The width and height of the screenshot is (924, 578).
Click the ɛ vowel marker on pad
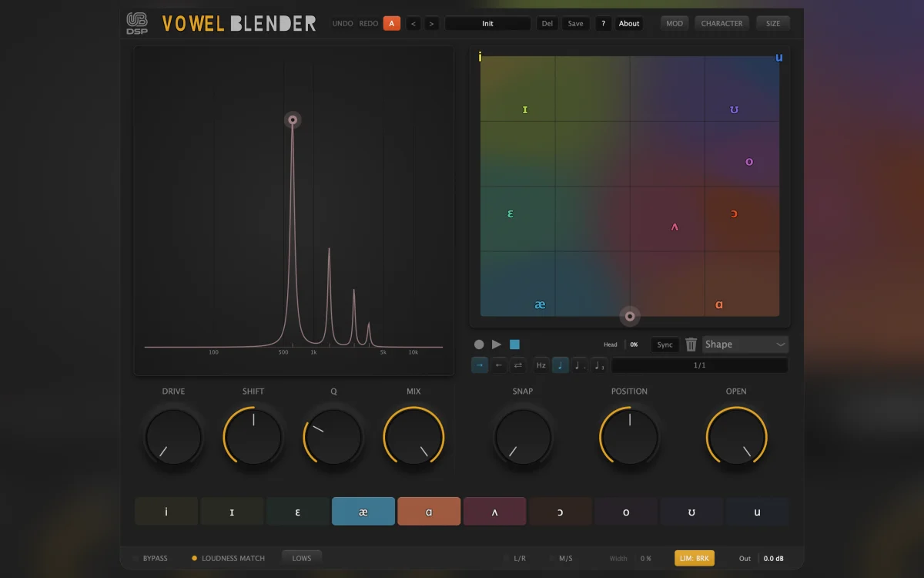point(511,213)
